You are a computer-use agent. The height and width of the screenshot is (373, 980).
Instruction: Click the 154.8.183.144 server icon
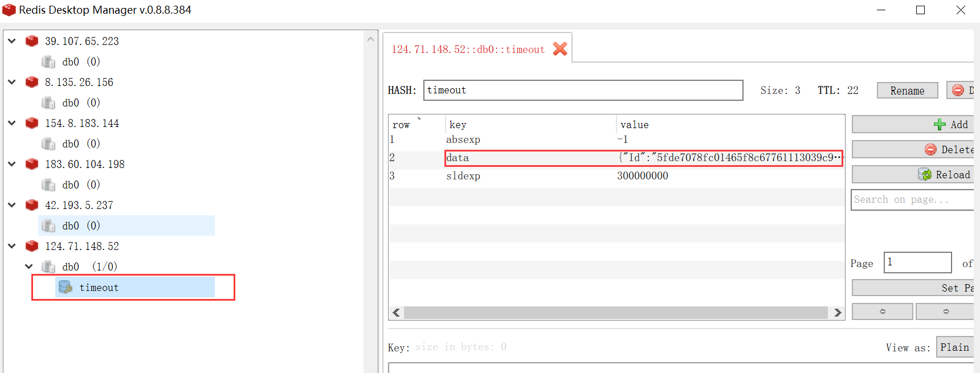(x=32, y=123)
